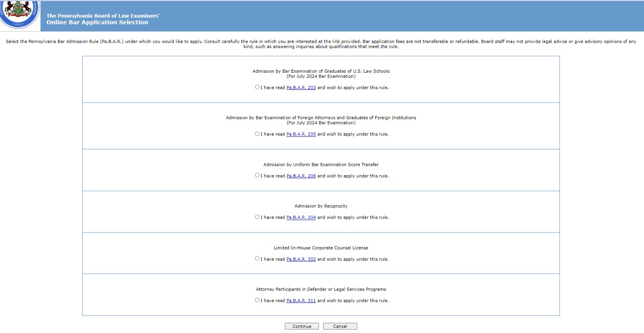Select the Pa.B.A.R. 203 U.S. Law Schools radio button

click(257, 87)
